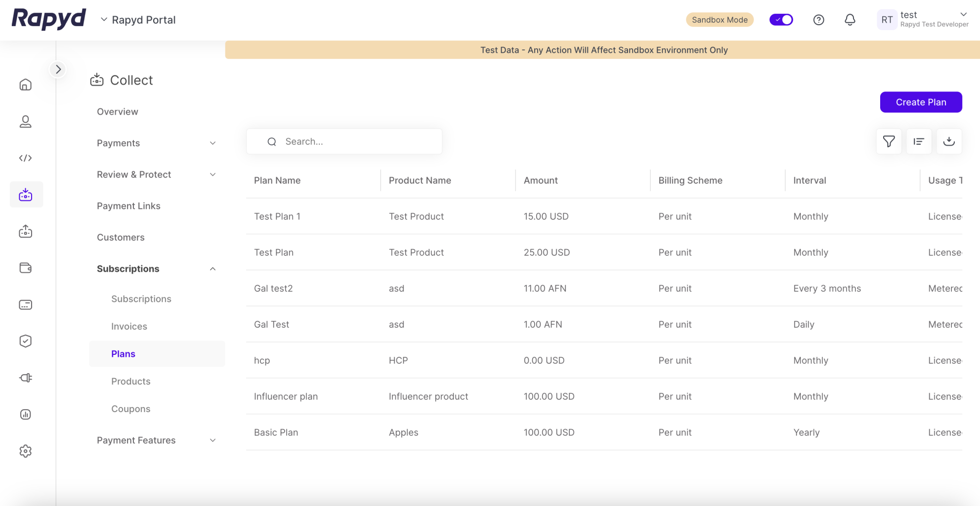The image size is (980, 506).
Task: Expand the Review & Protect section
Action: click(156, 174)
